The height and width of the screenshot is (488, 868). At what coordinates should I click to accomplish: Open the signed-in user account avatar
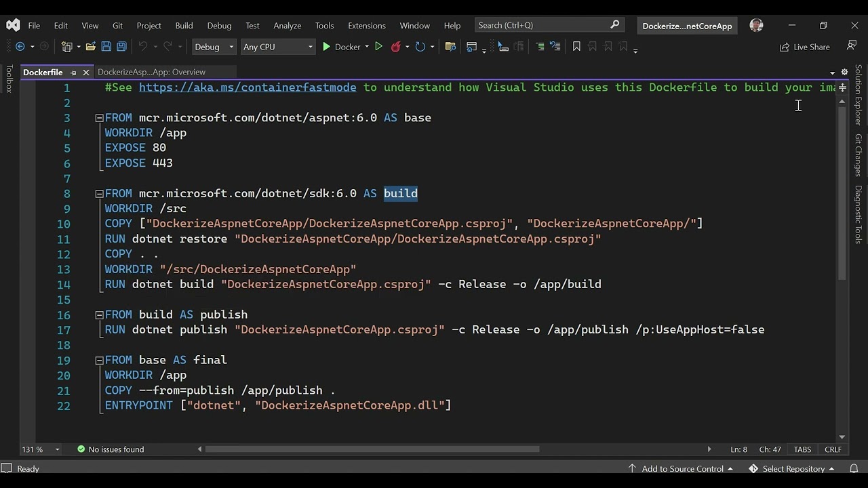pyautogui.click(x=757, y=25)
